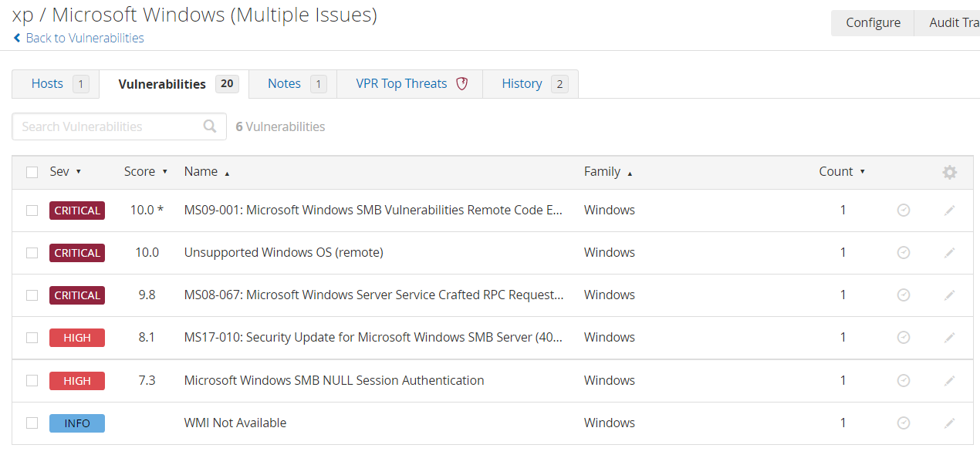Viewport: 980px width, 475px height.
Task: Click accept-risk circle icon for MS09-001 row
Action: (904, 211)
